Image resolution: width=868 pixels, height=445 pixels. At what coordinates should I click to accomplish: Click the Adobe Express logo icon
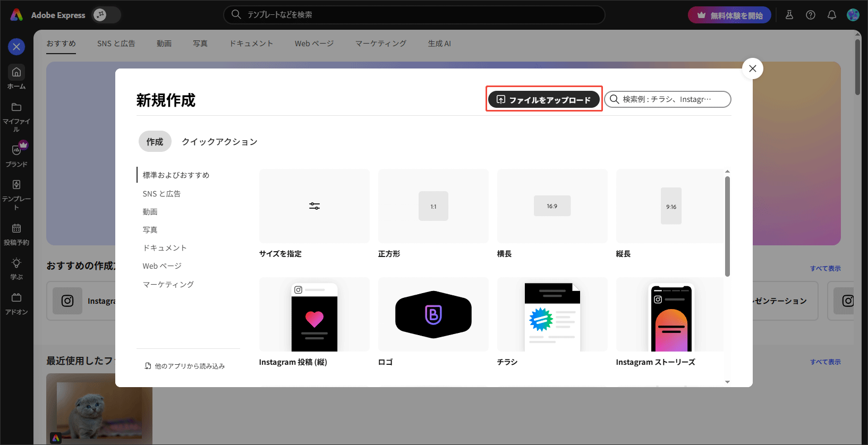[x=16, y=15]
